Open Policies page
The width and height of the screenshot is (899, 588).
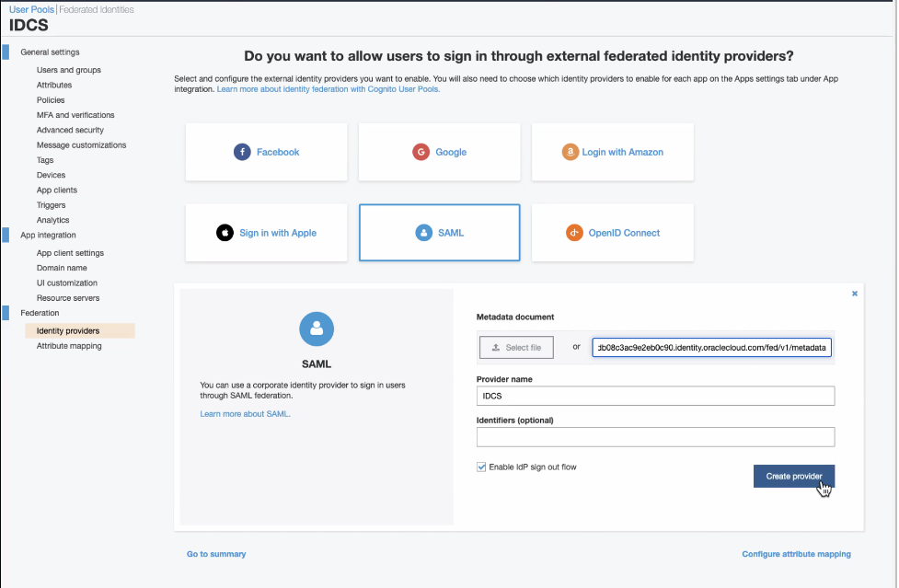point(51,99)
